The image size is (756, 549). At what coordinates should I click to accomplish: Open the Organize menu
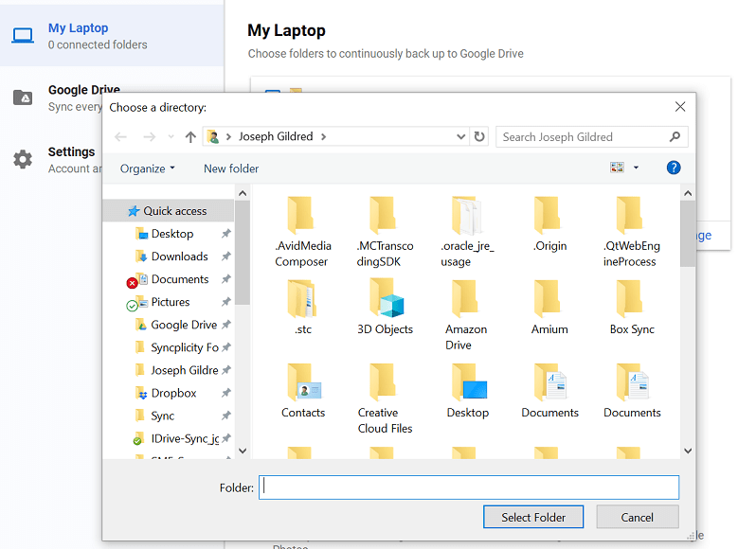[147, 168]
